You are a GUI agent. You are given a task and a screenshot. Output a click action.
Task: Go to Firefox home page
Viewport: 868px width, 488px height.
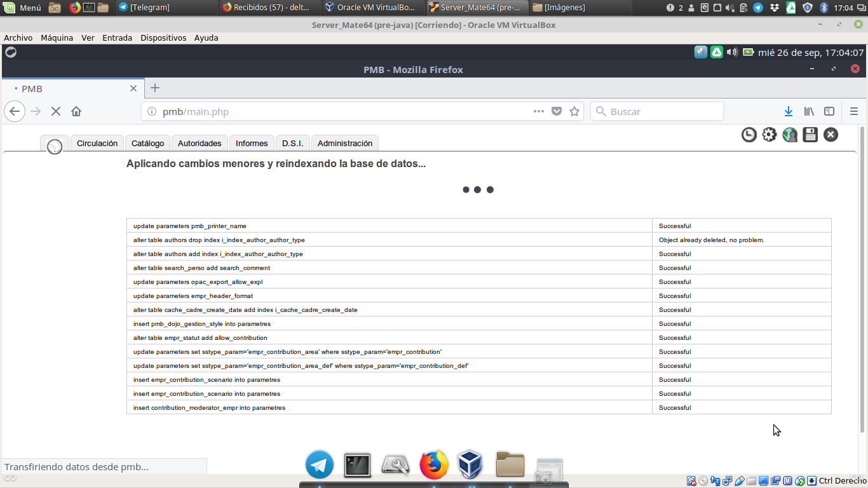tap(76, 111)
